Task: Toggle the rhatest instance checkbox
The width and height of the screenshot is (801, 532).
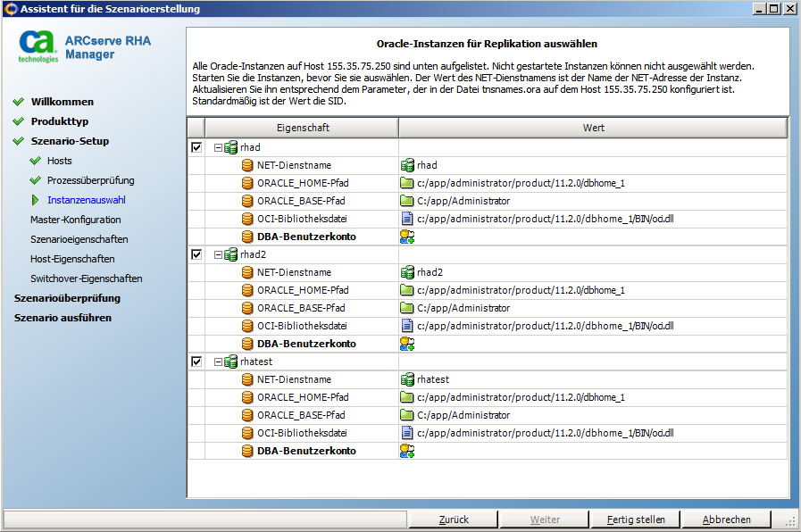Action: [196, 362]
